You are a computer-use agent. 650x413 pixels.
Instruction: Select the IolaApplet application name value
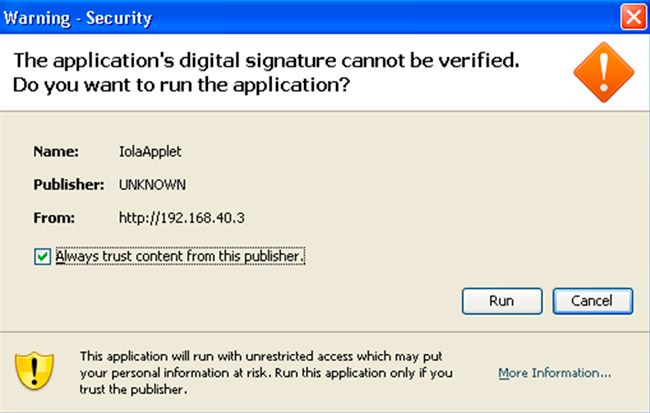(x=150, y=152)
